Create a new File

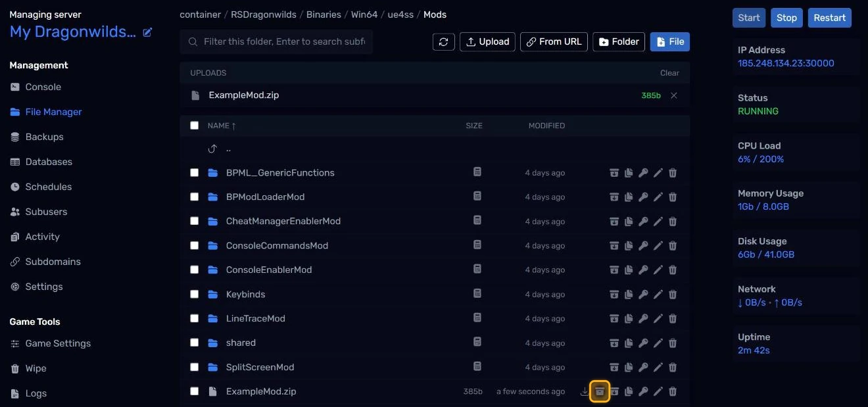tap(670, 41)
